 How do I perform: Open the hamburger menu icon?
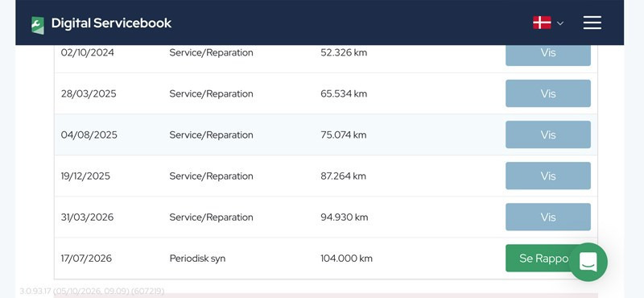pos(592,23)
